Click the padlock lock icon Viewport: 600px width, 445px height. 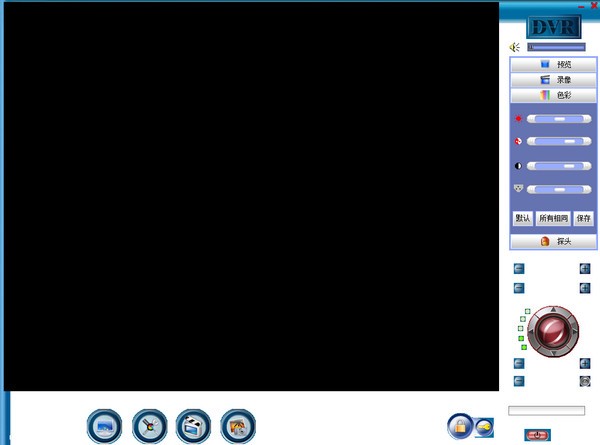460,426
